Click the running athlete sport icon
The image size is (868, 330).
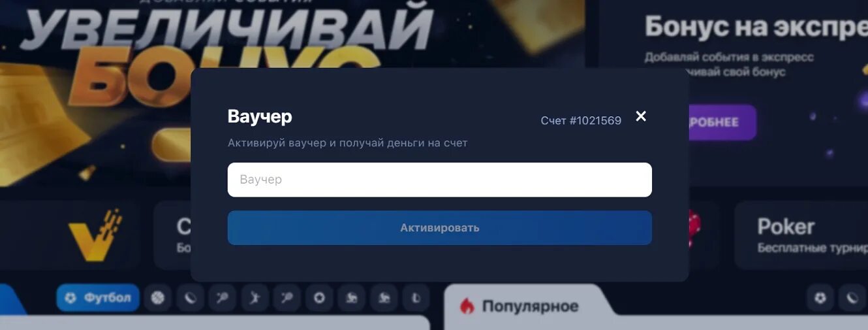[x=255, y=298]
